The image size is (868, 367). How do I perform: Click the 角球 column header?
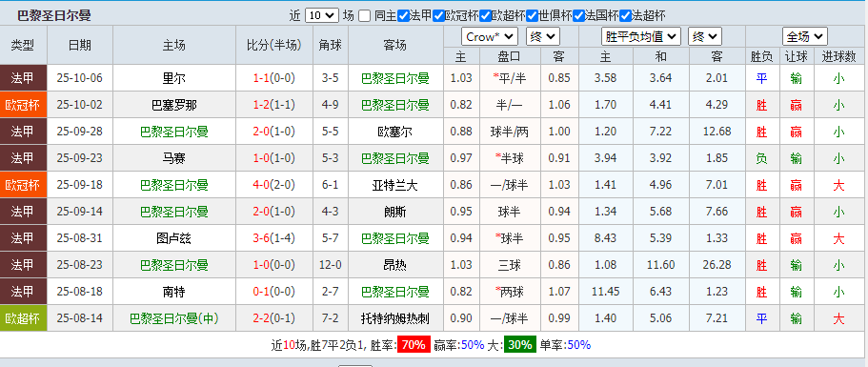pyautogui.click(x=331, y=46)
